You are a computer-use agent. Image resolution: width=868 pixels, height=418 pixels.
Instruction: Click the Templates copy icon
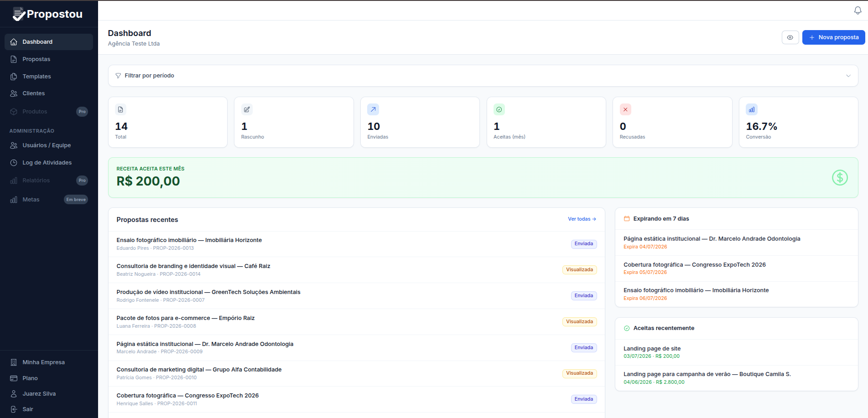tap(14, 77)
